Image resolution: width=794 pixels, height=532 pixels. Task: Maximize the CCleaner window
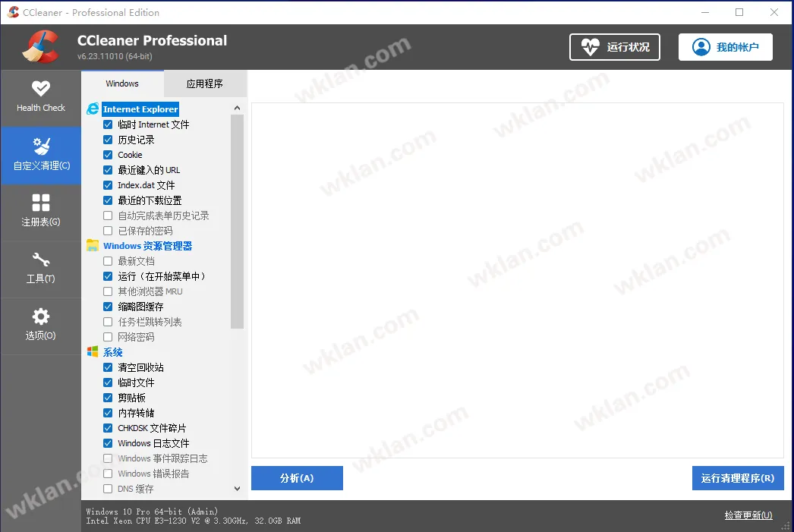[739, 12]
